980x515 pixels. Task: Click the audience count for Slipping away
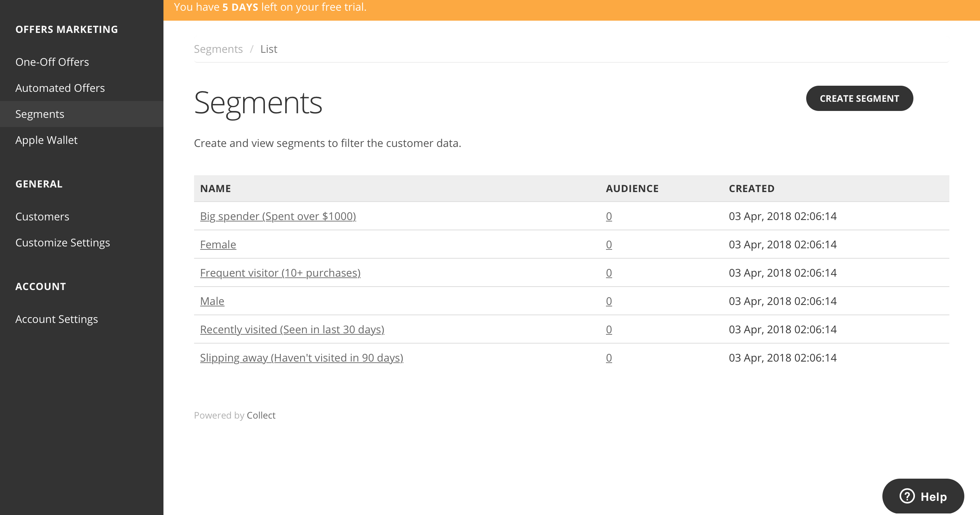click(x=609, y=358)
